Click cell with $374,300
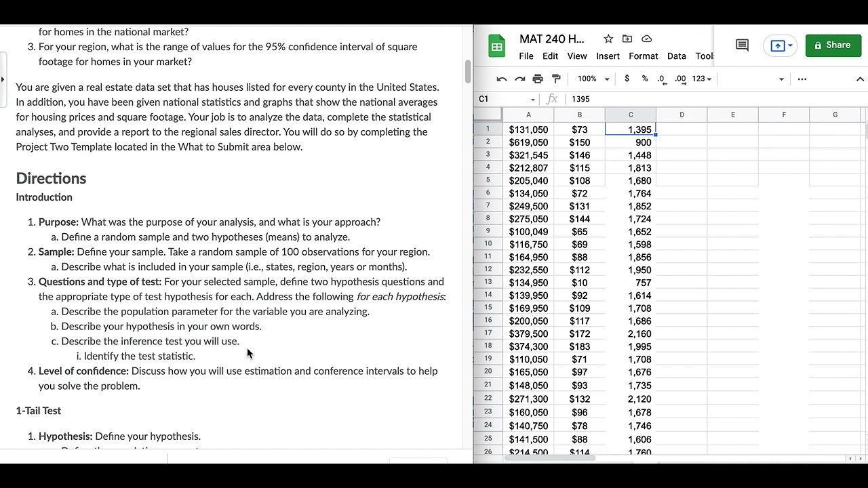This screenshot has height=488, width=868. click(x=528, y=346)
